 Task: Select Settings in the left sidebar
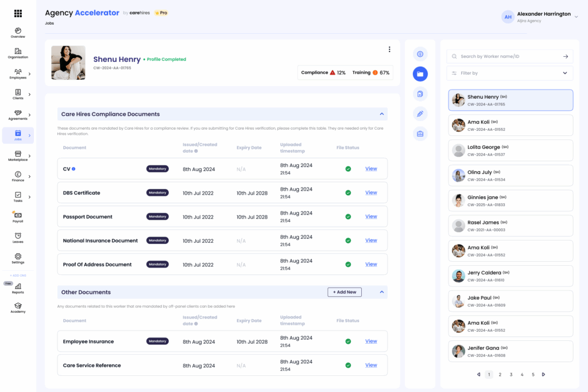click(18, 258)
